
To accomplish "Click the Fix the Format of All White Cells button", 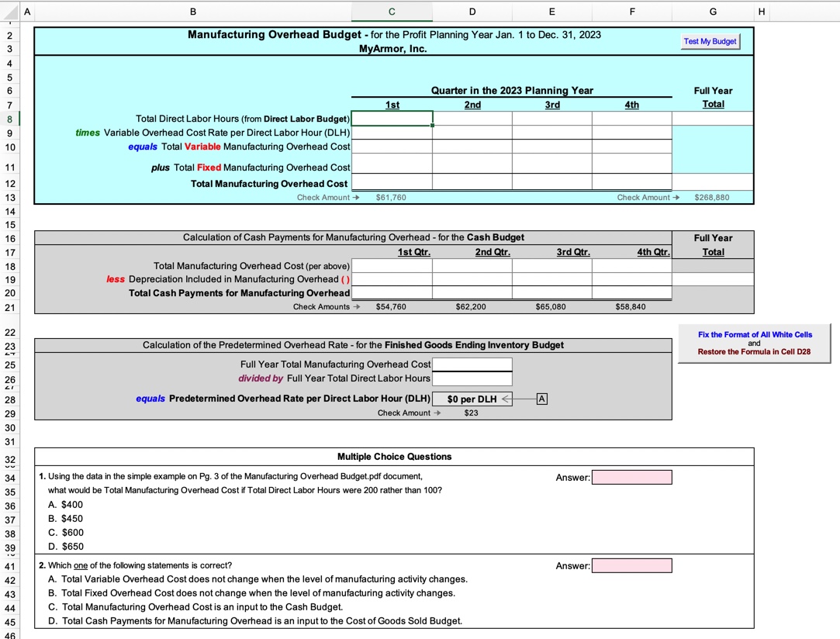I will (x=753, y=343).
